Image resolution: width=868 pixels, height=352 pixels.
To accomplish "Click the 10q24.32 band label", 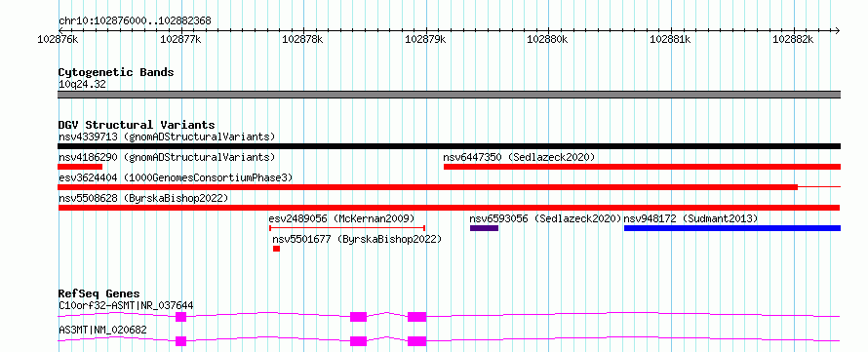I will 82,85.
